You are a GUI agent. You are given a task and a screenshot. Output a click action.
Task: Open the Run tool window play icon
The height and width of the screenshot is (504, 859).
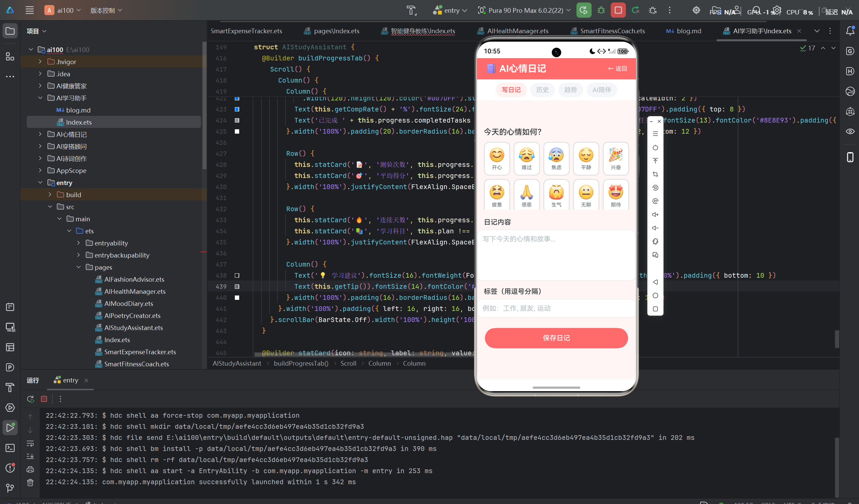click(10, 428)
